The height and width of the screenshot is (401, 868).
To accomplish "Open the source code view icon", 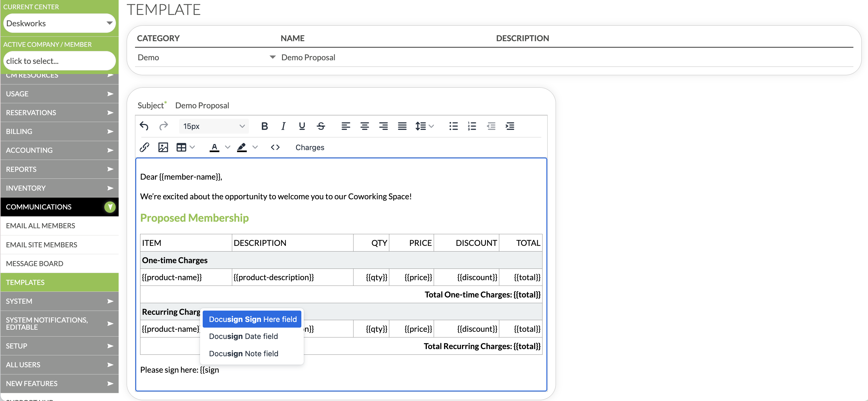I will (275, 147).
